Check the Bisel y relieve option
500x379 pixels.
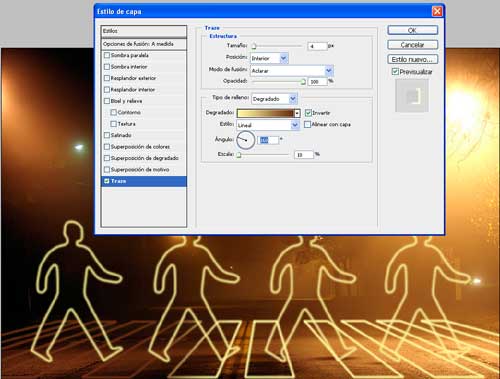pos(107,101)
